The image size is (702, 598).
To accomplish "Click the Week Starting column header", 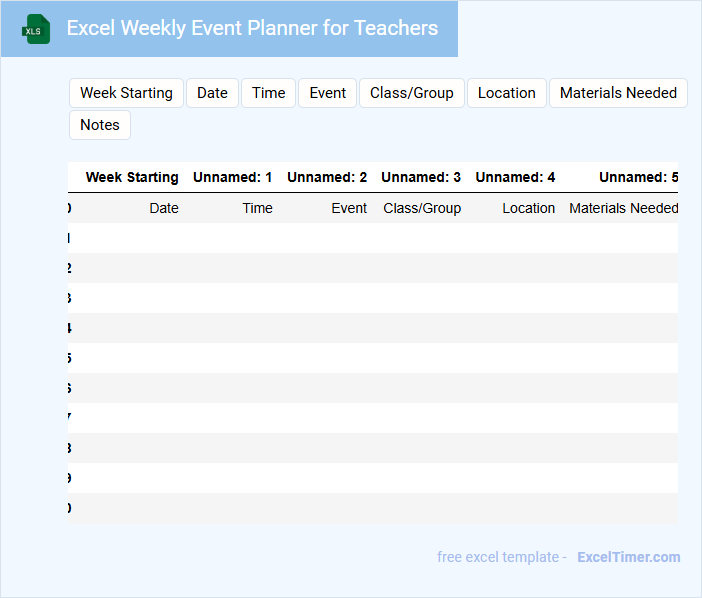I will 132,177.
